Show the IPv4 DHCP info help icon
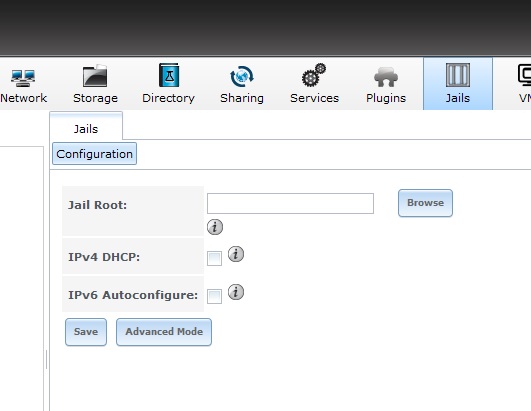The height and width of the screenshot is (411, 531). pos(236,254)
